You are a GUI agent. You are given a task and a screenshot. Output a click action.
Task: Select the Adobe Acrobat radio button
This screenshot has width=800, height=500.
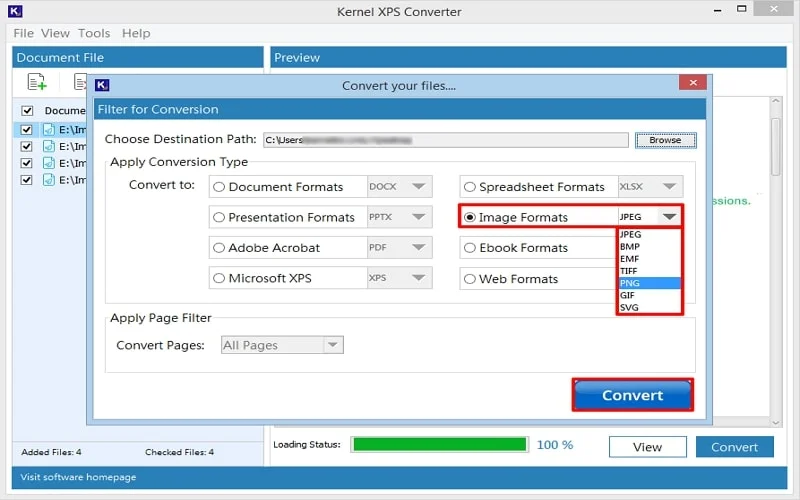pyautogui.click(x=219, y=248)
